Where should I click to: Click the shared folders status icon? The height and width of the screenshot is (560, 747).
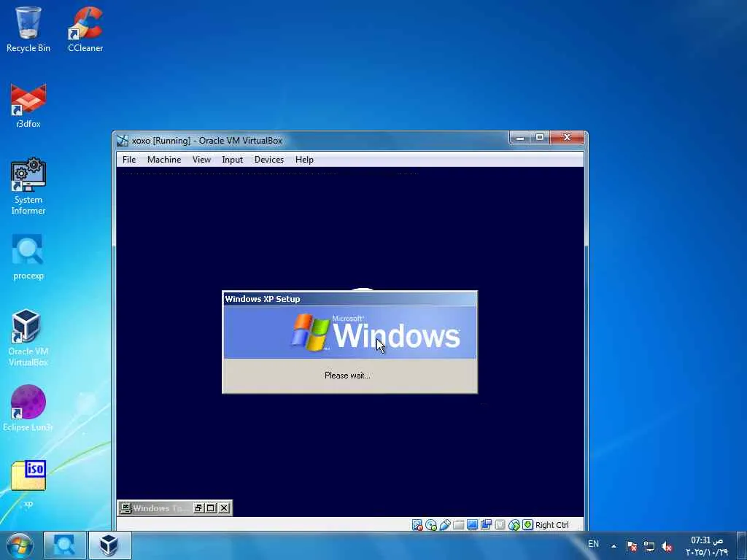coord(459,525)
